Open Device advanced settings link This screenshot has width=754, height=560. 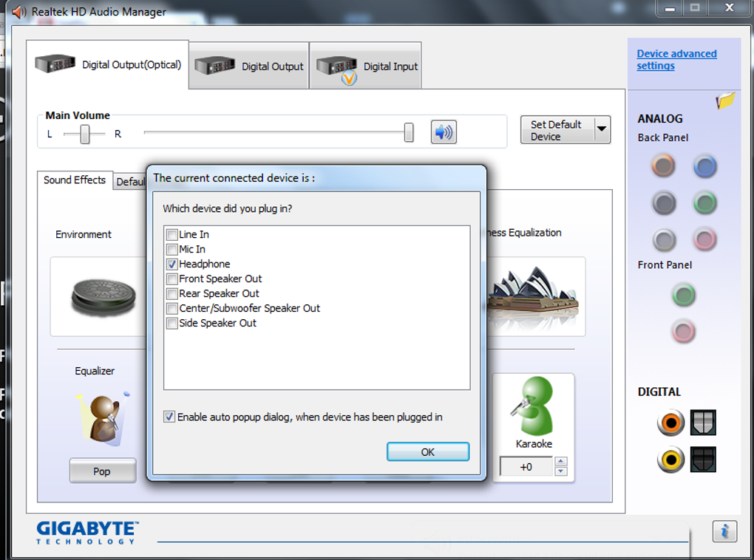[x=676, y=60]
